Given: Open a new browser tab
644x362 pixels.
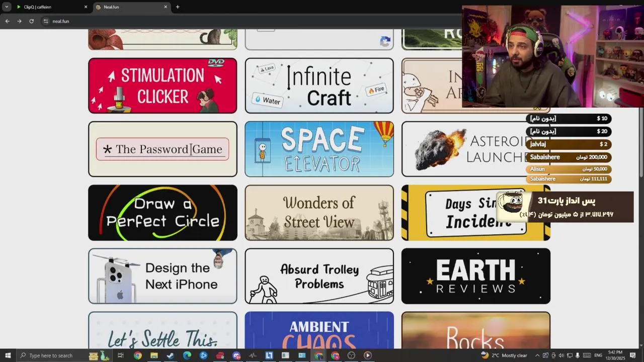Looking at the screenshot, I should point(178,7).
